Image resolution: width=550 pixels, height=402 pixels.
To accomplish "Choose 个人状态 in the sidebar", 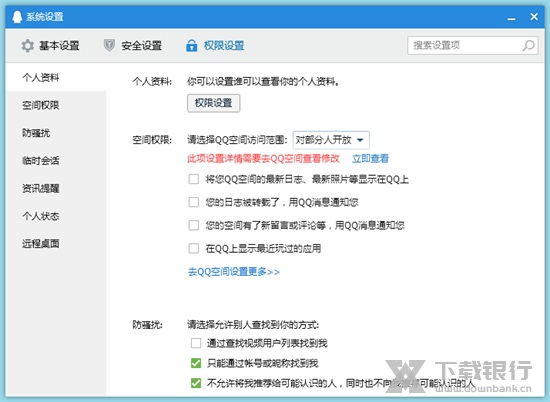I will coord(56,216).
